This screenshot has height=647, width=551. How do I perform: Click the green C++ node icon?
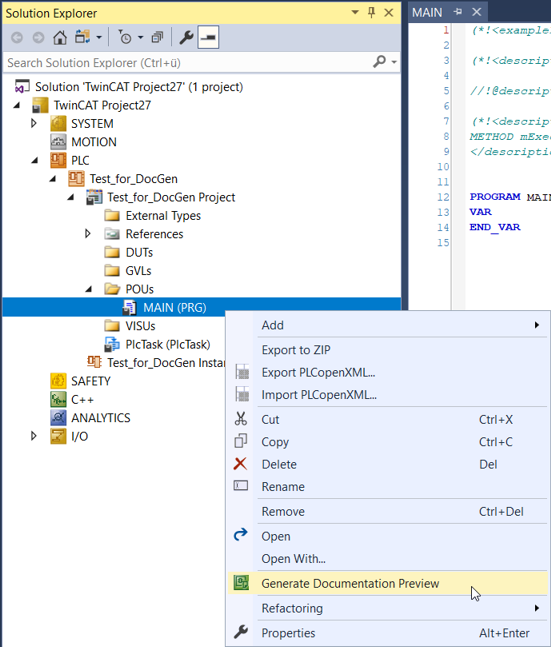[58, 399]
